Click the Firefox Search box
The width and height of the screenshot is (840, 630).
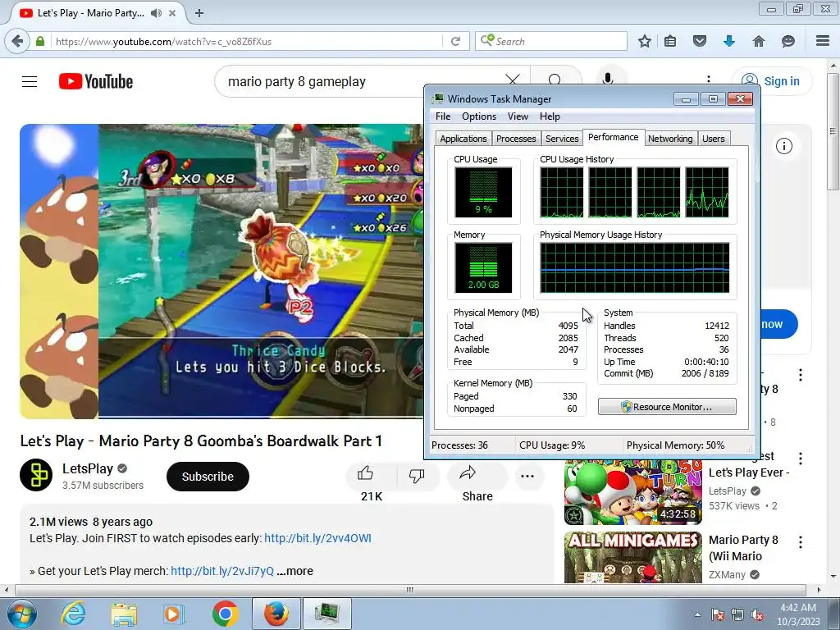coord(550,41)
